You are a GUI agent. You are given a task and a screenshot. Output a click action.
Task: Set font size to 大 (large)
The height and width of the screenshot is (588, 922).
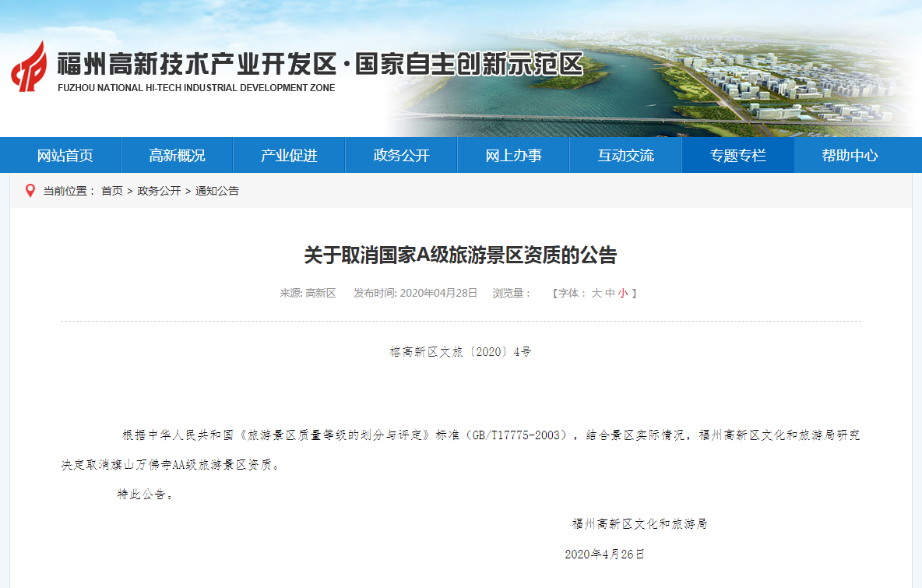point(596,294)
